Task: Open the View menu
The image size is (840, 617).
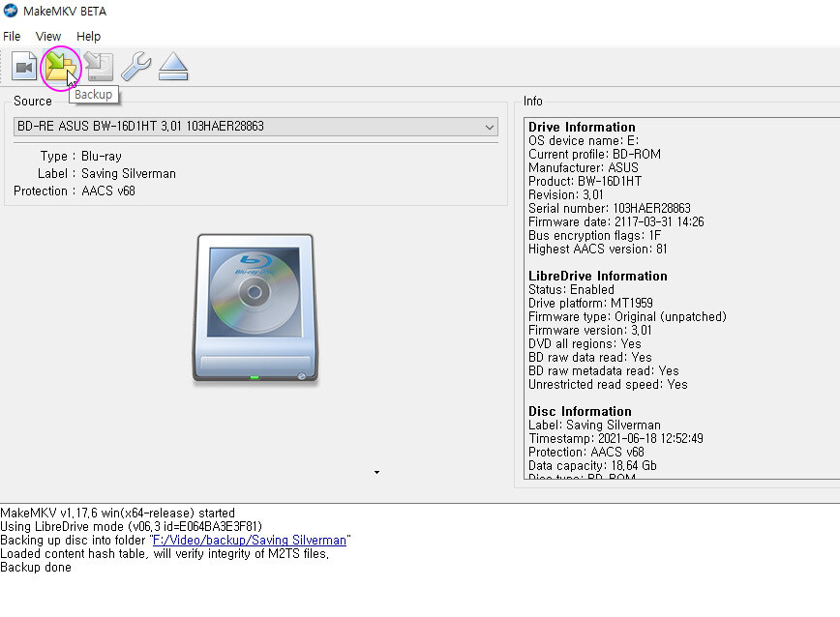Action: 48,37
